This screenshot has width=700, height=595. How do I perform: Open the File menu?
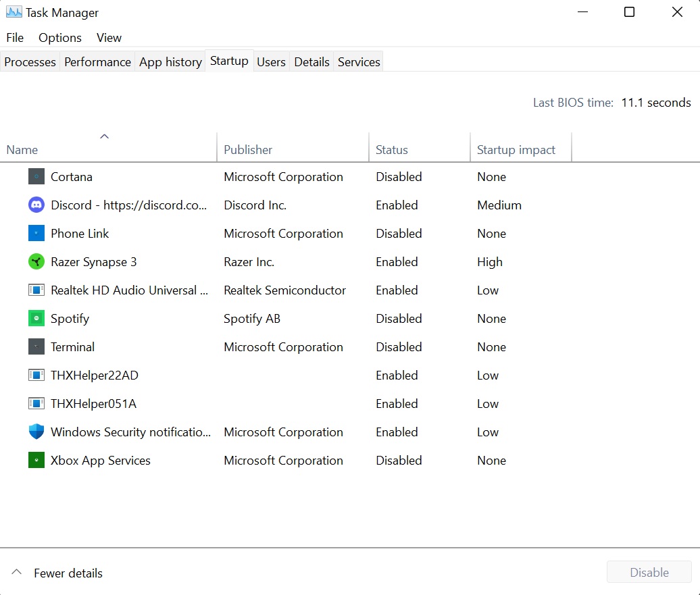15,38
